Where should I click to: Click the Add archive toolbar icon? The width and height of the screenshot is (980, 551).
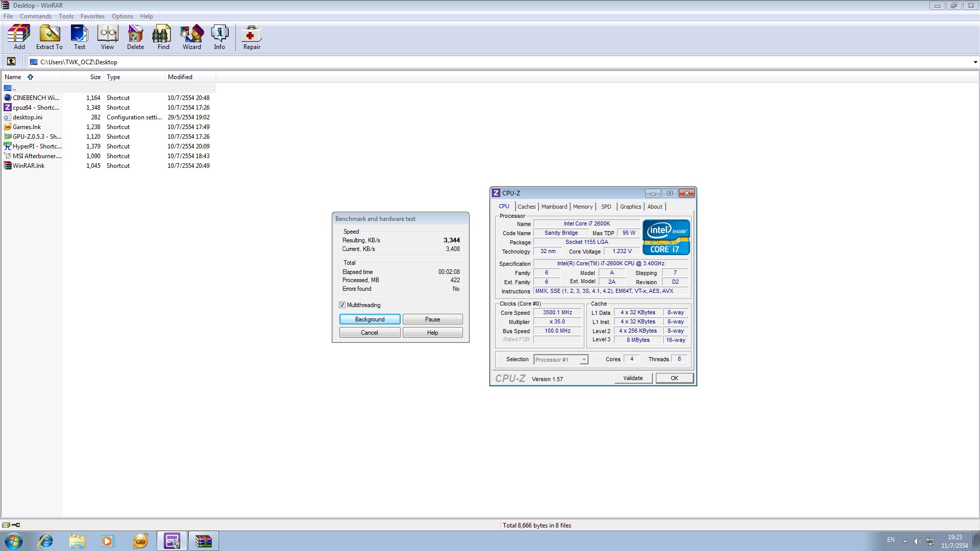pos(19,37)
